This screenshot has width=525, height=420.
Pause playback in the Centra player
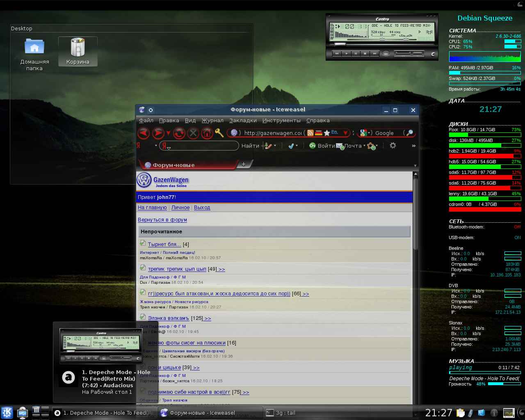(x=356, y=53)
